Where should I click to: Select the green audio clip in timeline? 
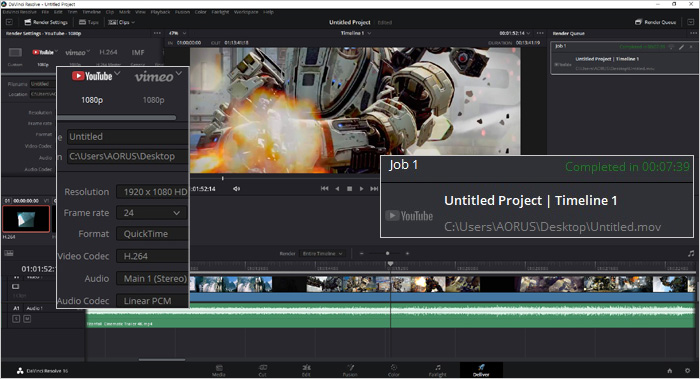pyautogui.click(x=391, y=315)
